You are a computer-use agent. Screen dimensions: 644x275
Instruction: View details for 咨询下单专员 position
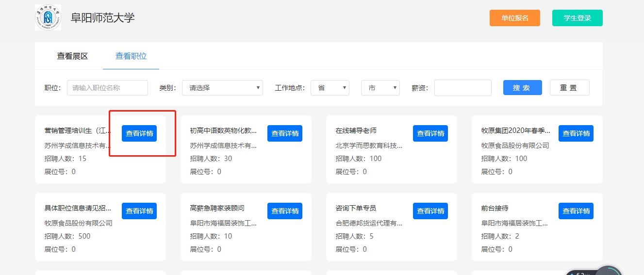(430, 211)
